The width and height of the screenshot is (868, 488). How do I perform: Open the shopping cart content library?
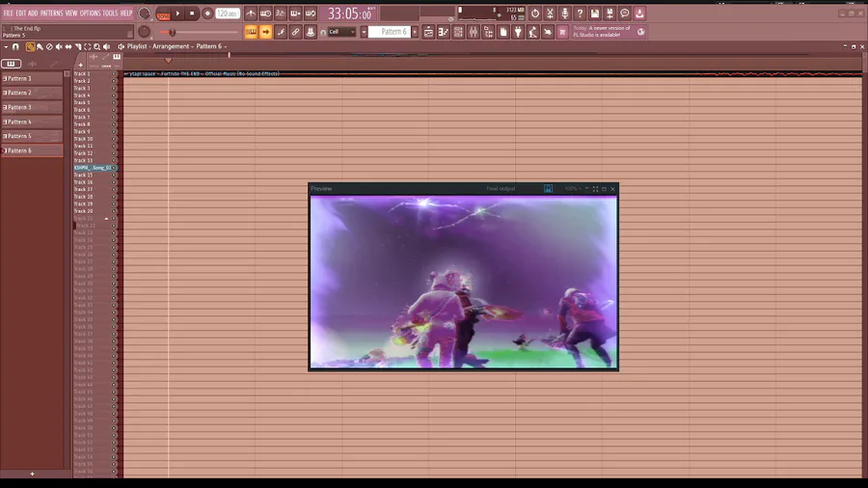click(x=562, y=32)
